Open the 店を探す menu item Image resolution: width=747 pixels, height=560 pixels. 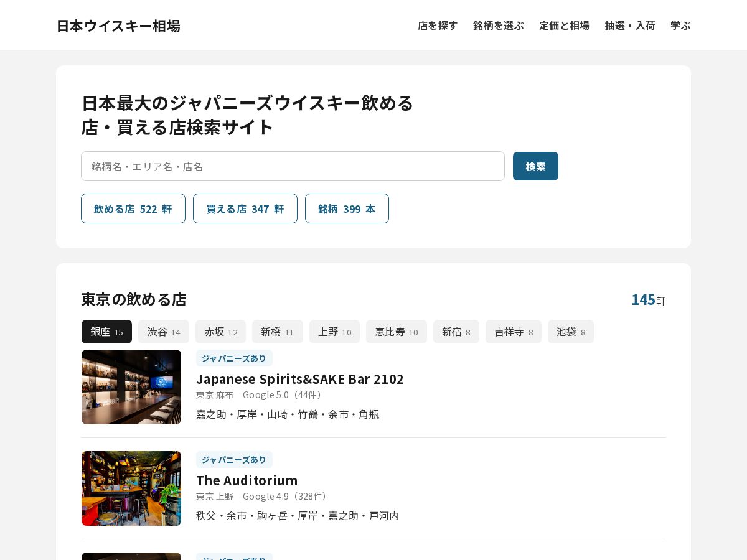pyautogui.click(x=438, y=26)
